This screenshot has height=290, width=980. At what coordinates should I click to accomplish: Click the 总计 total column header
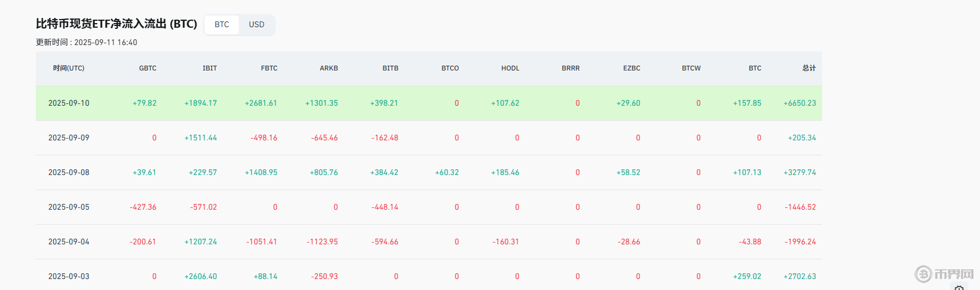point(809,68)
